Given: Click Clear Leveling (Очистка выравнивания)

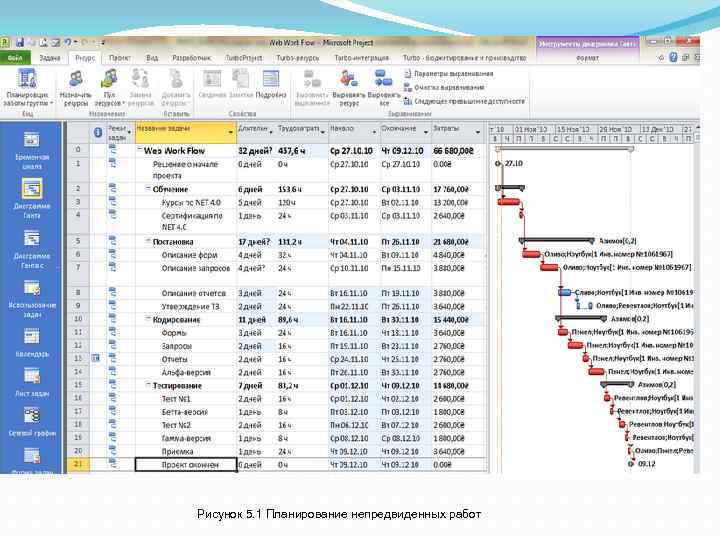Looking at the screenshot, I should [x=444, y=87].
